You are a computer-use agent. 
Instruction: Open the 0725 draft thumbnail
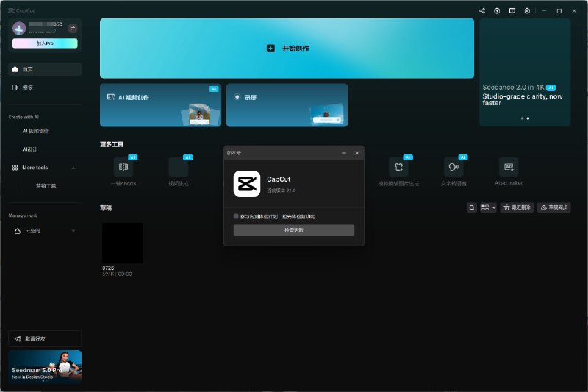click(123, 243)
